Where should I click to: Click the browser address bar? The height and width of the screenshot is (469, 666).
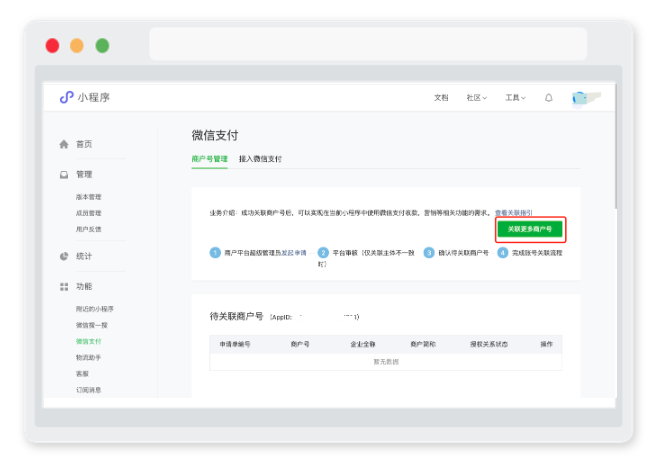(x=368, y=44)
